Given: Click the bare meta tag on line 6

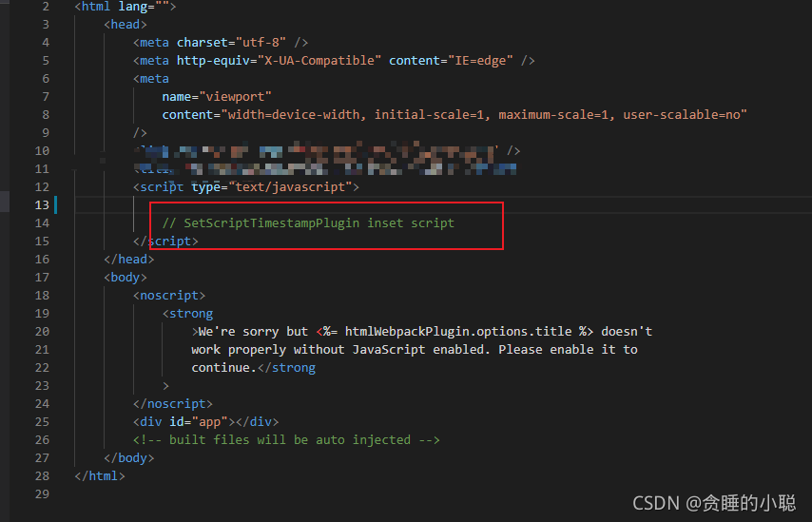Looking at the screenshot, I should (150, 79).
